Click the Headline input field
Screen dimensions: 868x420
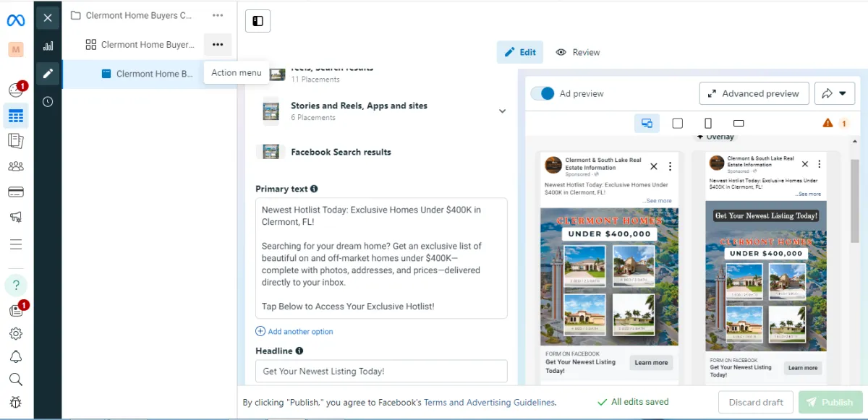[381, 372]
